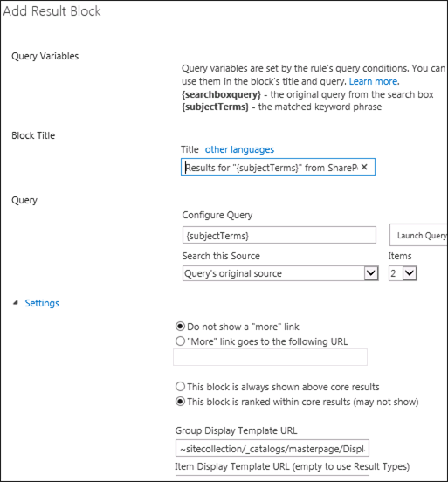Collapse the Settings section triangle
The width and height of the screenshot is (448, 482).
16,303
